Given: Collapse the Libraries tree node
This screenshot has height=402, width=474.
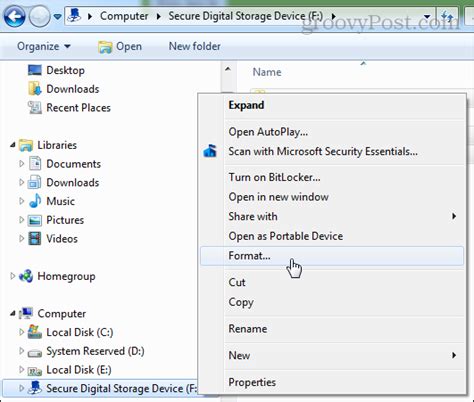Looking at the screenshot, I should (x=13, y=145).
